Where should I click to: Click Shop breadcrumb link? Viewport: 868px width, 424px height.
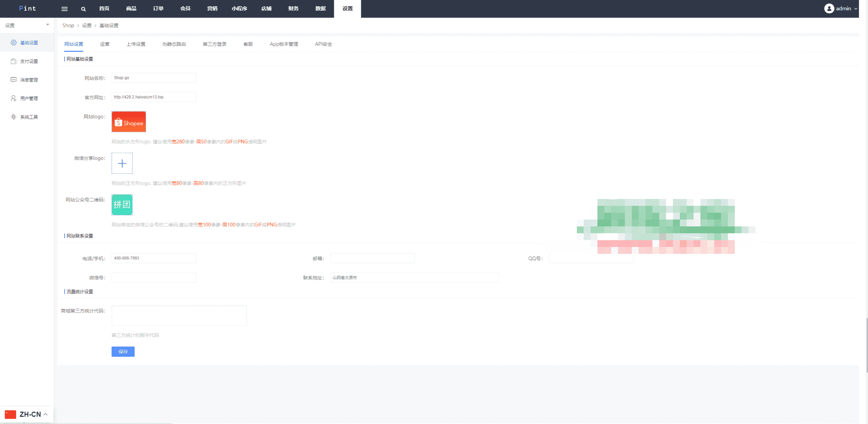point(68,25)
